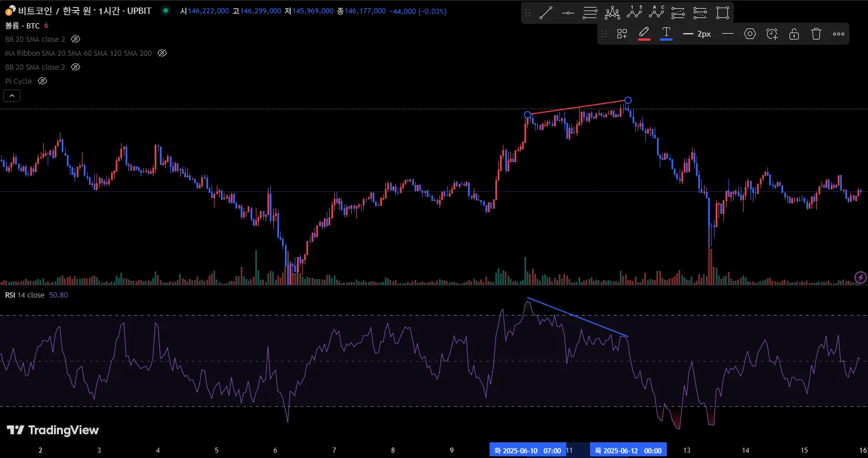
Task: Grab the drag handle beside the templates icon
Action: point(604,34)
